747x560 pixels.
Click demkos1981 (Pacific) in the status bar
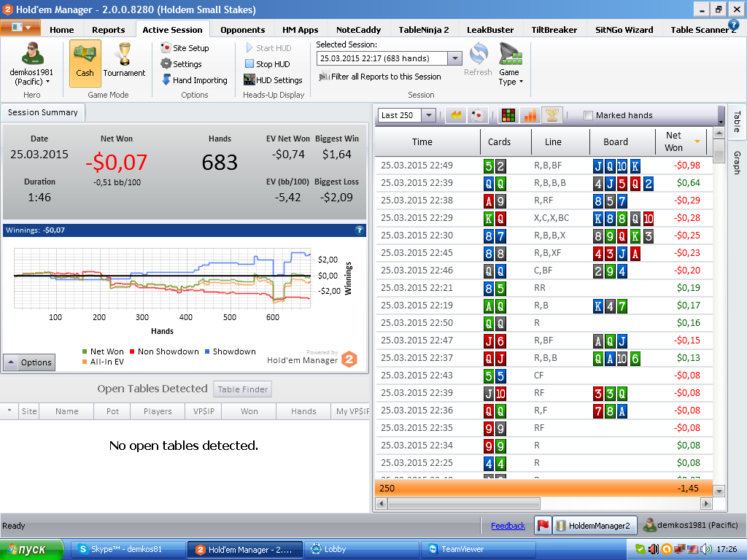tap(690, 525)
